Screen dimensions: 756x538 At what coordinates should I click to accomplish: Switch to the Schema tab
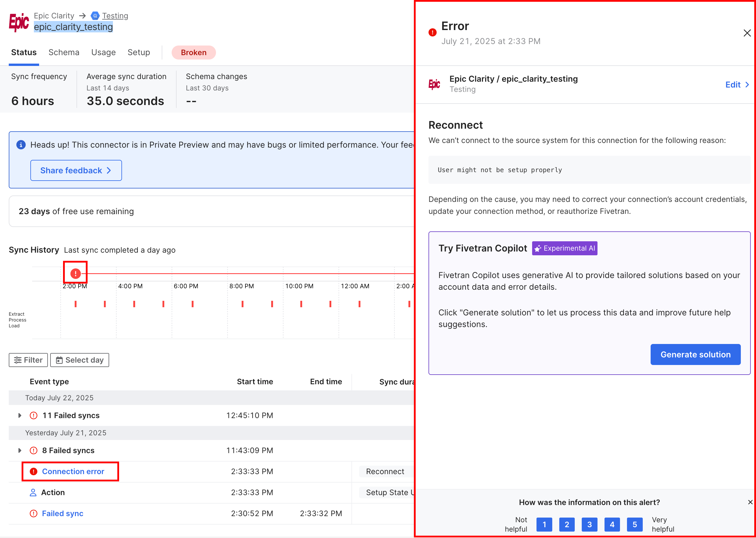[64, 52]
